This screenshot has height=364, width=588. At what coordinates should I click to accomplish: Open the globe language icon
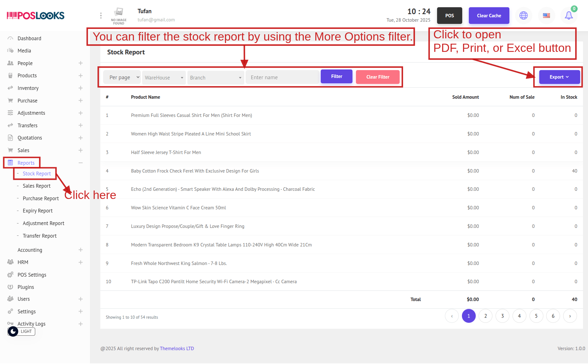tap(524, 15)
